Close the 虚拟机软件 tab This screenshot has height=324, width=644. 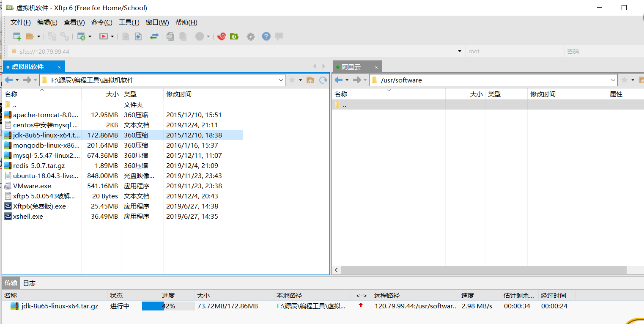pyautogui.click(x=59, y=67)
